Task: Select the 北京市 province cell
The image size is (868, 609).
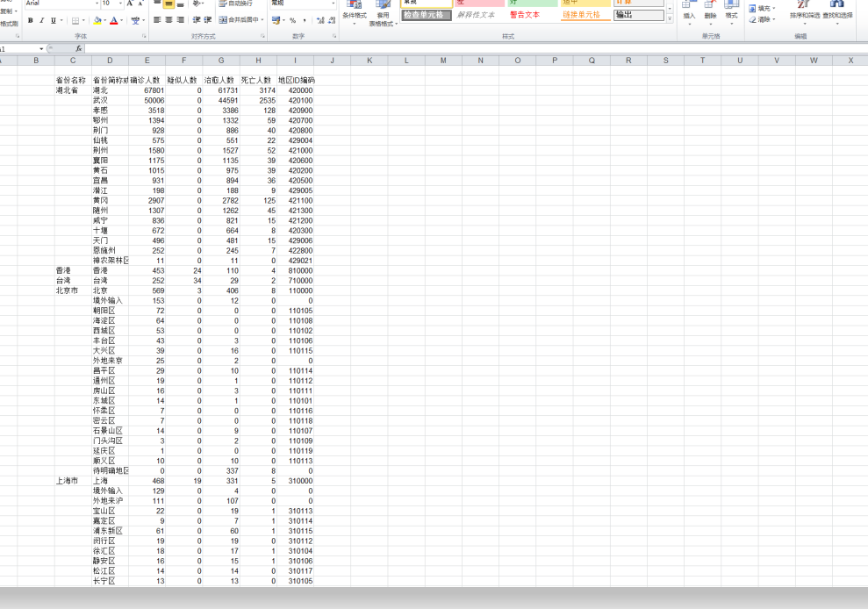Action: [x=73, y=290]
